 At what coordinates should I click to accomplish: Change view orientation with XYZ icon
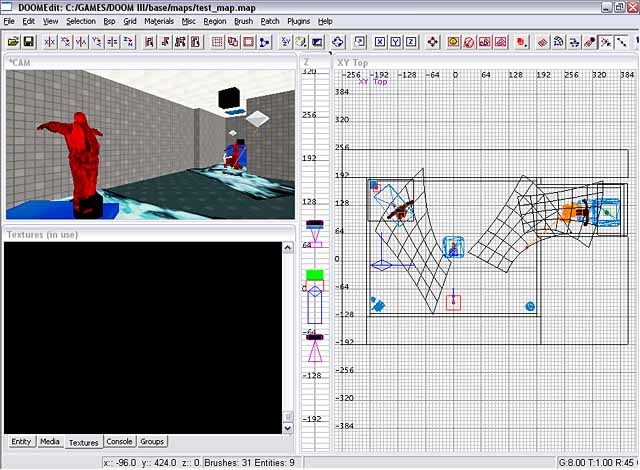286,42
